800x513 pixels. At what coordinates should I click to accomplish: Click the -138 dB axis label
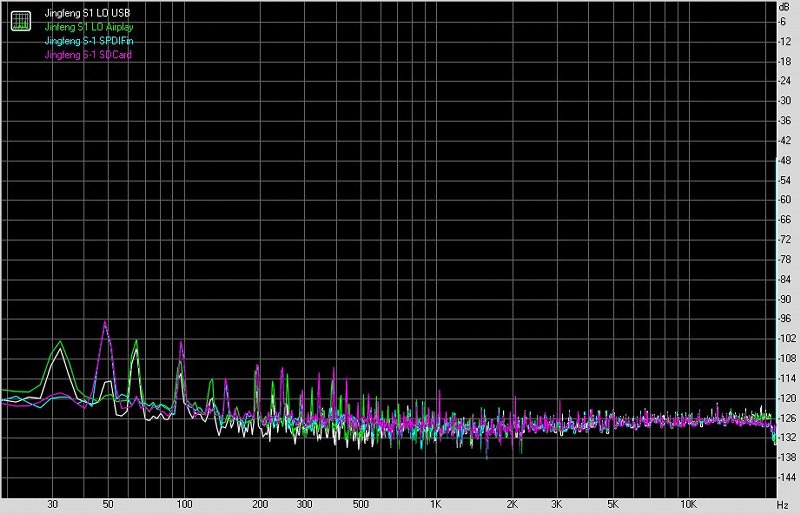786,457
